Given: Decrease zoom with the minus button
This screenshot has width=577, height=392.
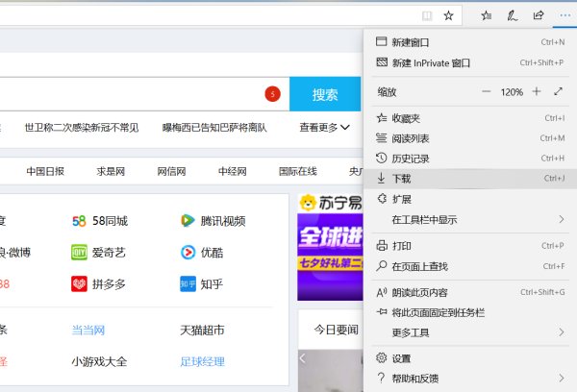Looking at the screenshot, I should click(486, 91).
